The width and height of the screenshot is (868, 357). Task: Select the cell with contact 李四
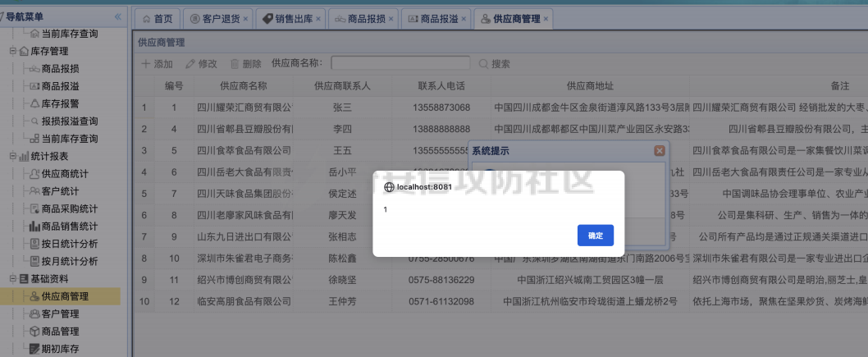pos(343,129)
